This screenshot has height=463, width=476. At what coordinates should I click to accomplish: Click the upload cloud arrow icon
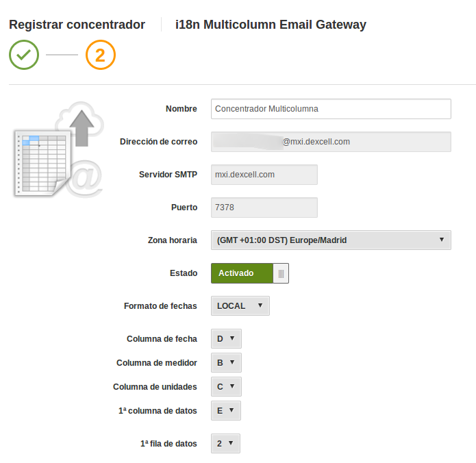[x=81, y=125]
